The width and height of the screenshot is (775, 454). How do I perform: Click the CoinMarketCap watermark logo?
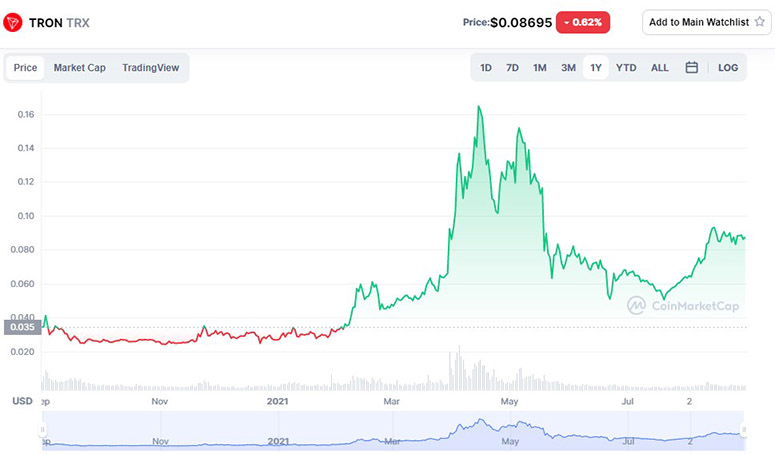pos(683,306)
